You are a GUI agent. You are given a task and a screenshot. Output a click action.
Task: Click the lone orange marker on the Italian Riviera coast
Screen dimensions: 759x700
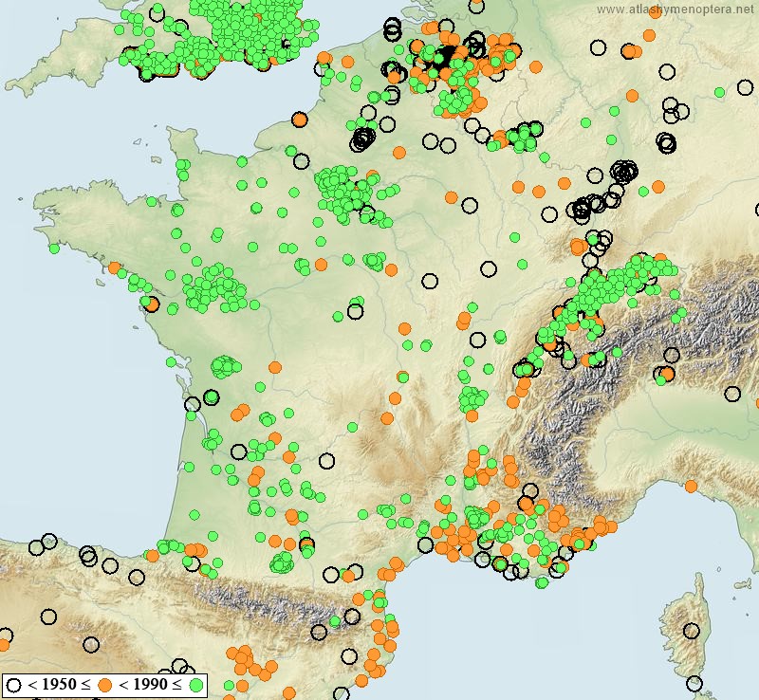tap(692, 487)
